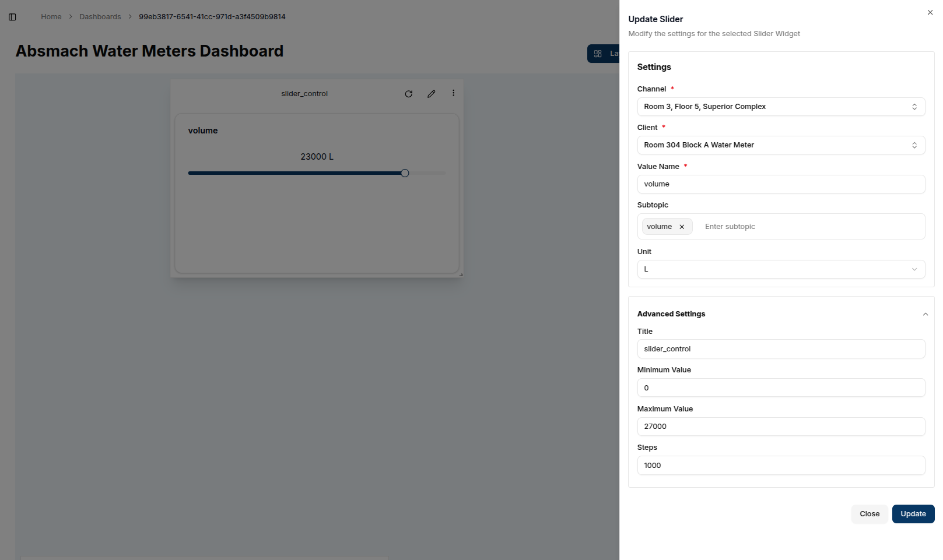The image size is (943, 560).
Task: Open the Channel dropdown
Action: point(780,107)
